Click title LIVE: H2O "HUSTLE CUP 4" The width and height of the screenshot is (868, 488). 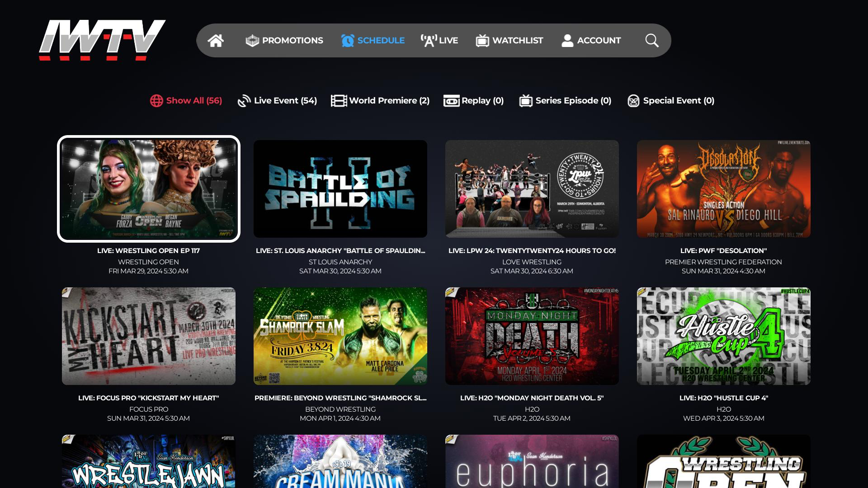click(724, 398)
